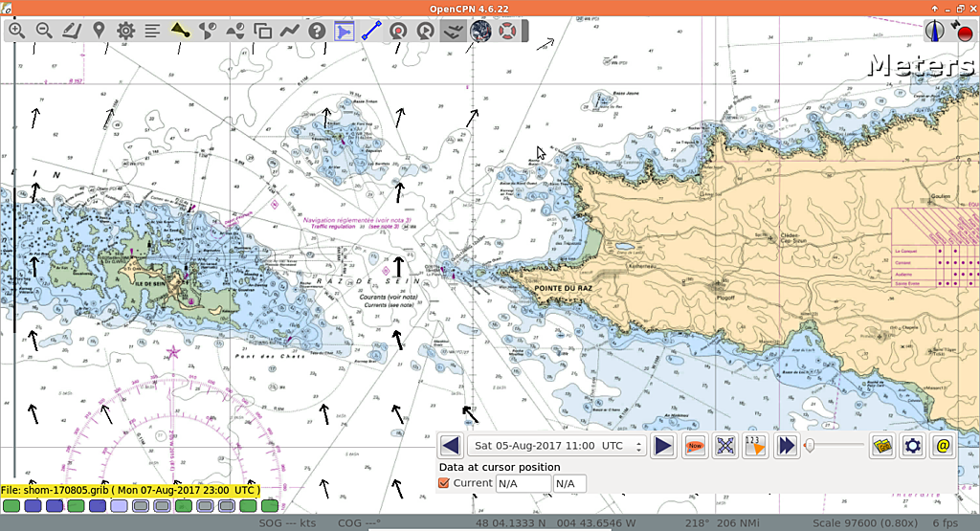This screenshot has height=531, width=980.
Task: Click the globe plugin icon in toolbar
Action: (x=480, y=30)
